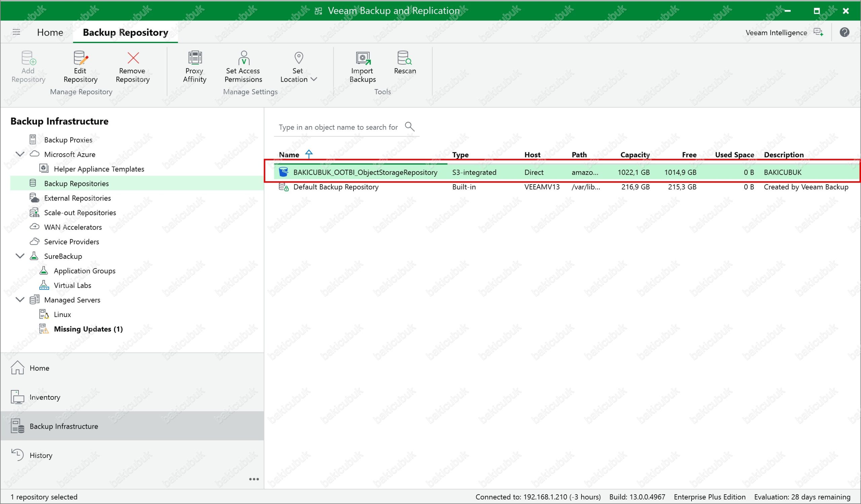Select Microsoft Azure tree node

click(x=70, y=154)
